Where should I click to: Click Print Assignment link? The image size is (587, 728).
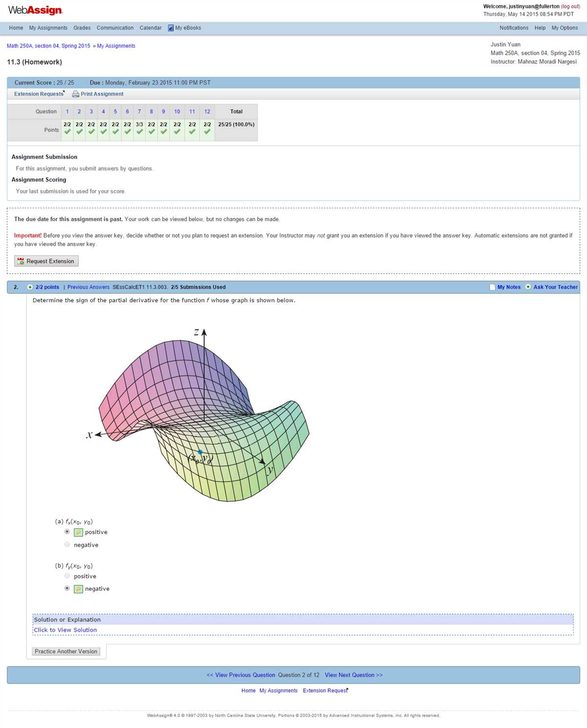click(x=102, y=94)
